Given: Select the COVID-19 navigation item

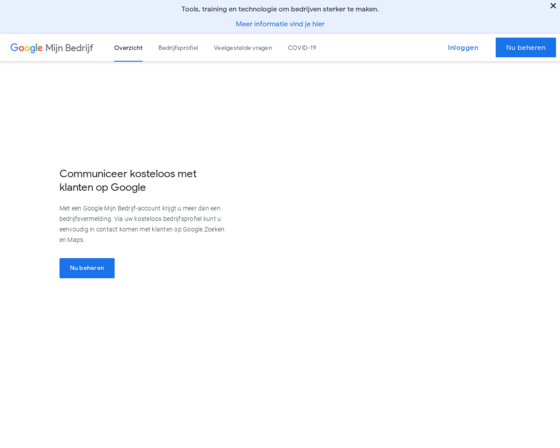Looking at the screenshot, I should click(x=302, y=48).
